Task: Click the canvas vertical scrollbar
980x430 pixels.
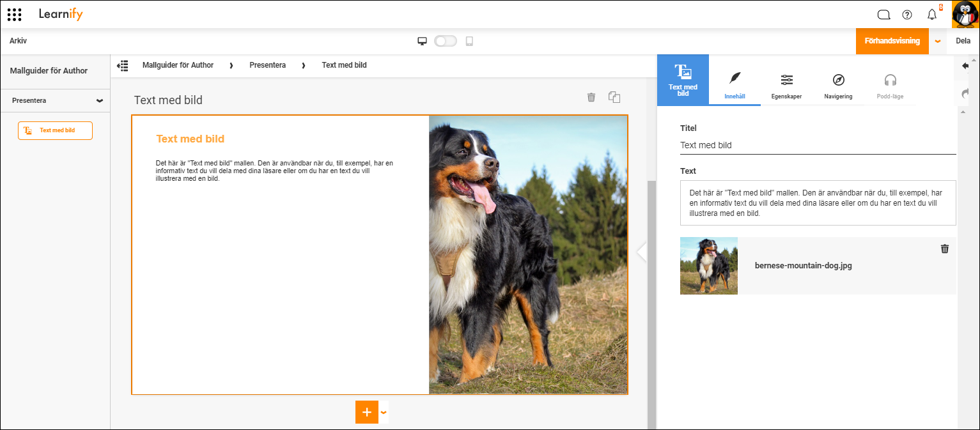Action: click(x=651, y=305)
